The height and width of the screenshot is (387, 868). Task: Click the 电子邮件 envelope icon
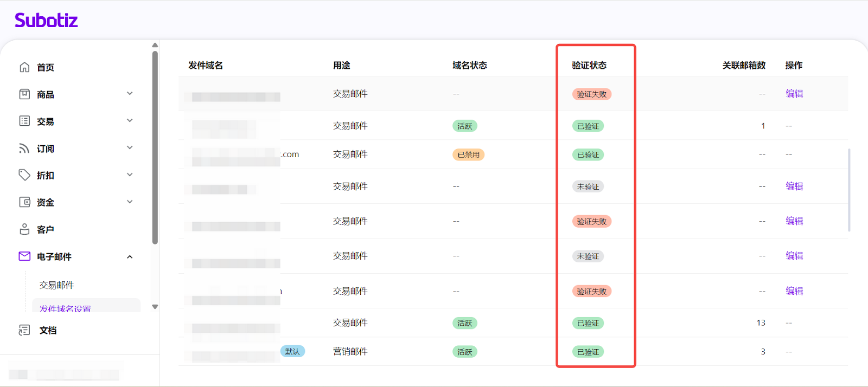click(24, 256)
